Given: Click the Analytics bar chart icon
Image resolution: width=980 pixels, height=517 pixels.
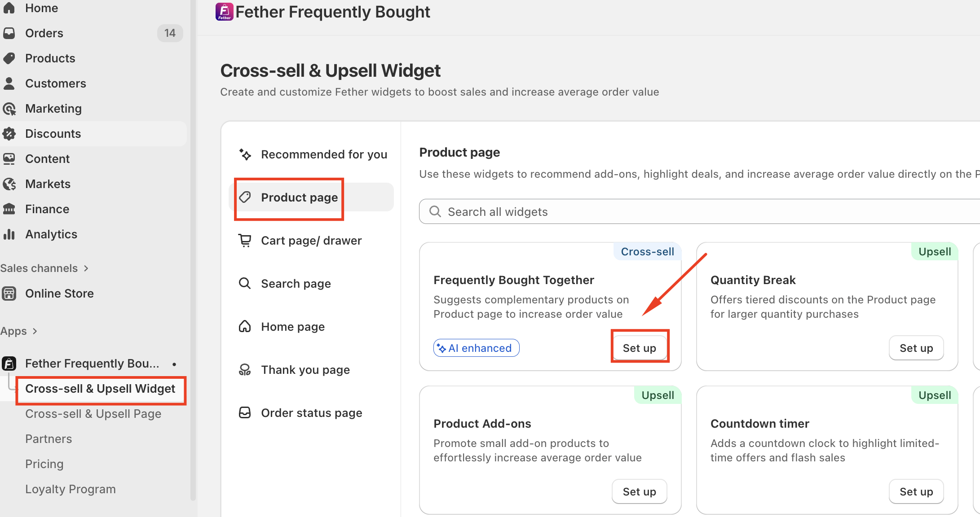Looking at the screenshot, I should 9,234.
